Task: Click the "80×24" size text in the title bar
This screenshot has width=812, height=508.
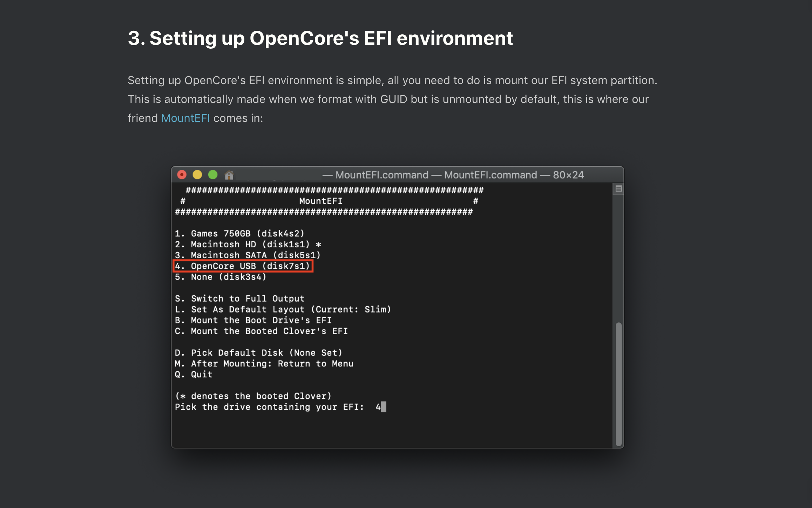Action: [x=568, y=175]
